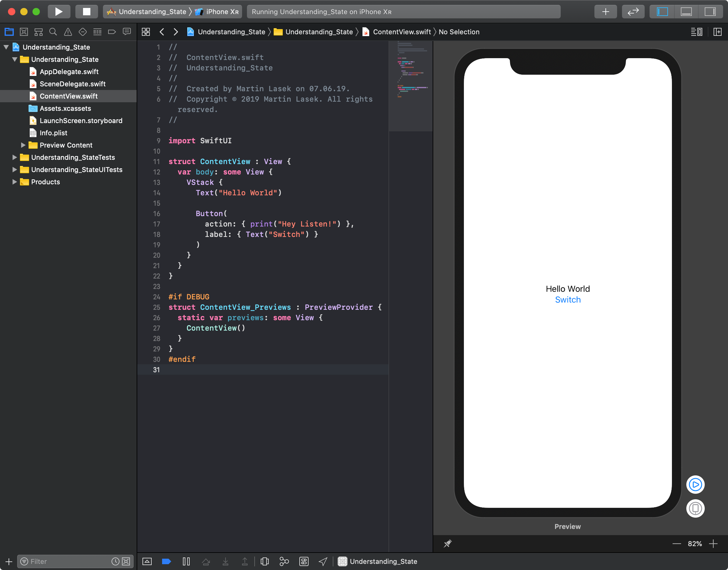Run the app with the play button
This screenshot has height=570, width=728.
[x=59, y=11]
